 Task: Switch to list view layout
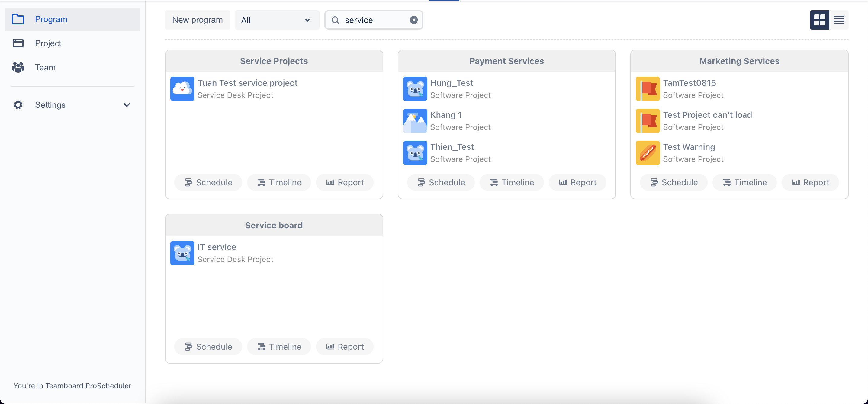click(839, 20)
